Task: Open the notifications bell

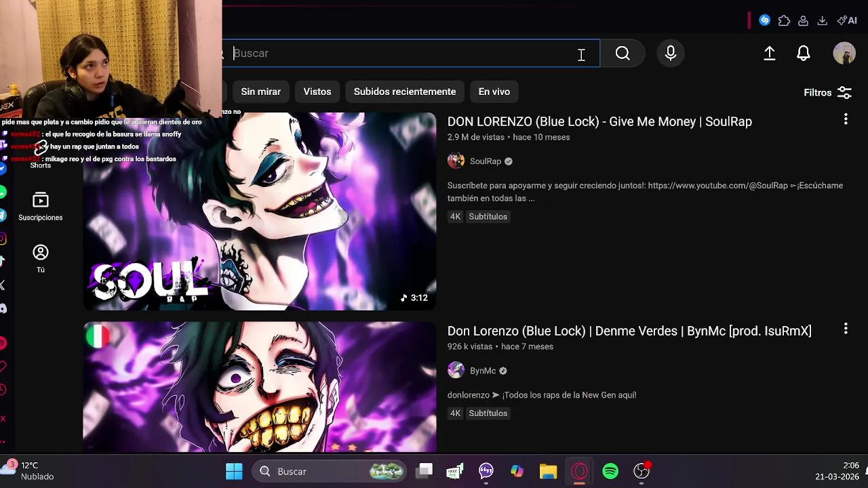Action: pyautogui.click(x=804, y=54)
